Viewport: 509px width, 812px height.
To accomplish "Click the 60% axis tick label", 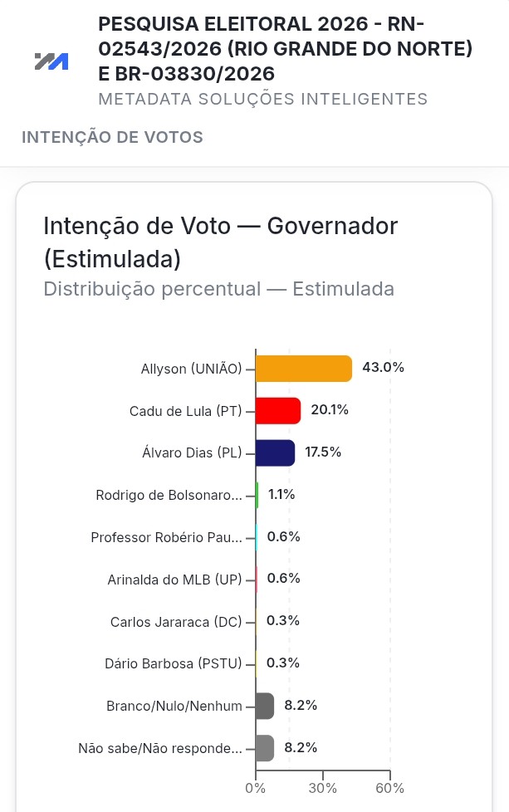I will click(x=390, y=788).
